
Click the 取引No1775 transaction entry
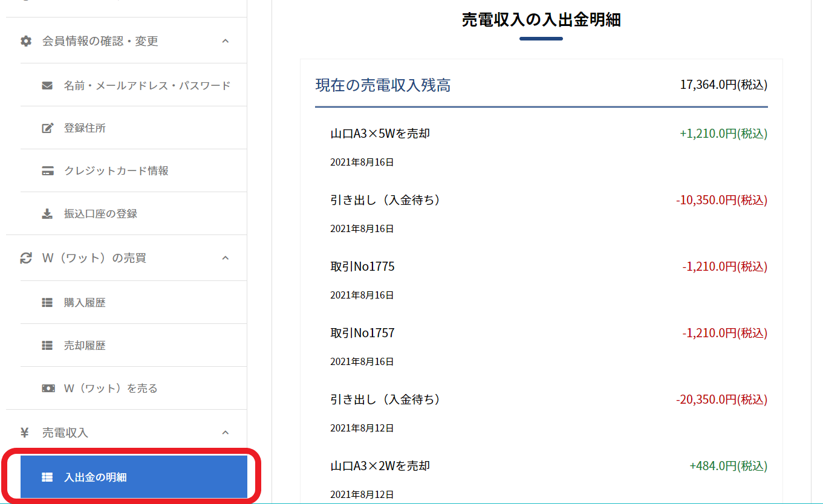coord(362,267)
